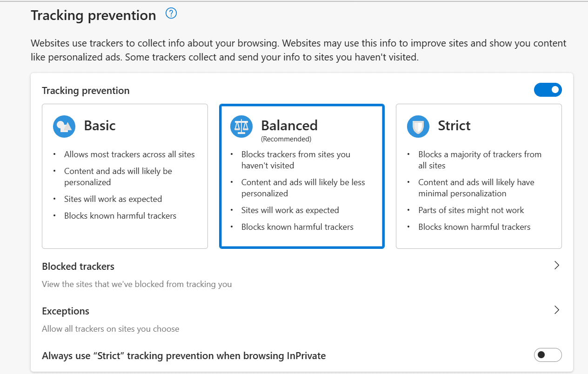Click "View the sites that we've blocked" description
This screenshot has width=588, height=374.
point(137,284)
